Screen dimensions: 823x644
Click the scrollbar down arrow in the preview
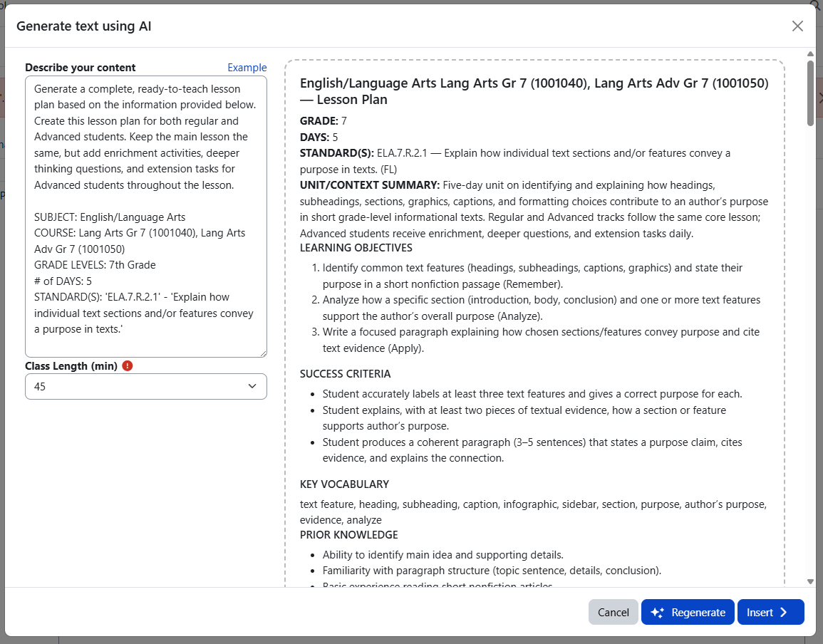[810, 581]
